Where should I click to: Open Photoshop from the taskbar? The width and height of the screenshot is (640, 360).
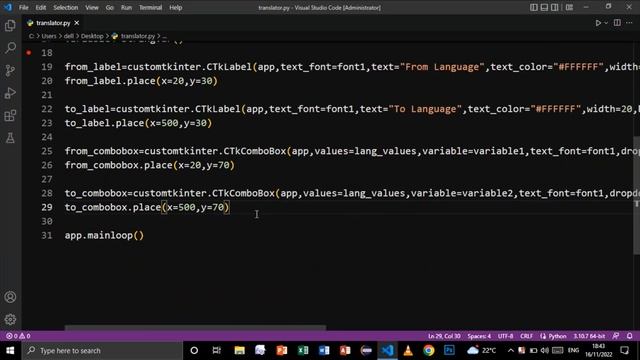click(x=449, y=350)
